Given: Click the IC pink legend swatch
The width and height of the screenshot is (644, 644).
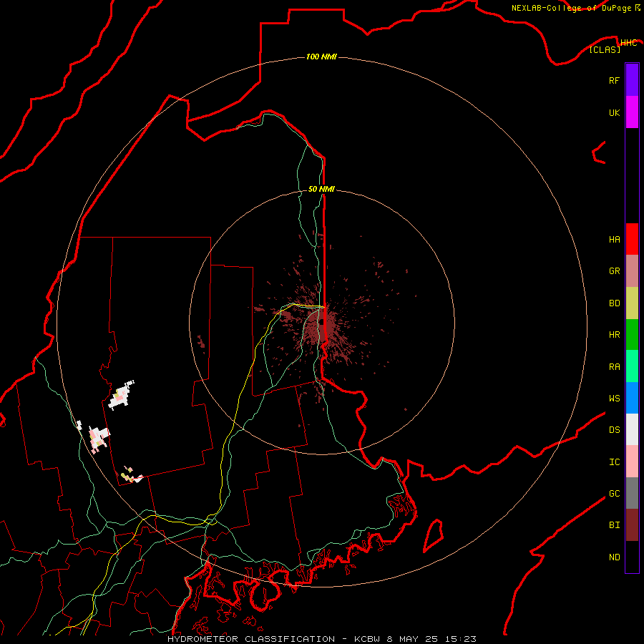Looking at the screenshot, I should point(632,462).
